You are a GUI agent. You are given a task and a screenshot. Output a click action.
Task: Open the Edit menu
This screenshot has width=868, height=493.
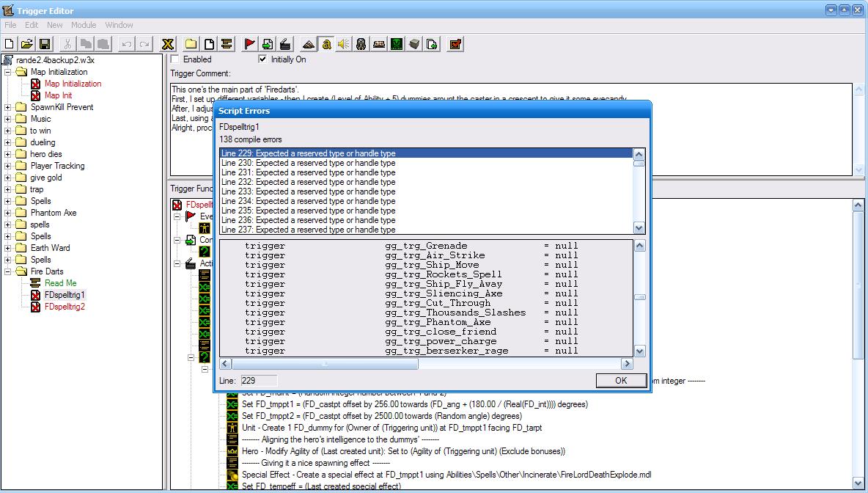tap(32, 25)
